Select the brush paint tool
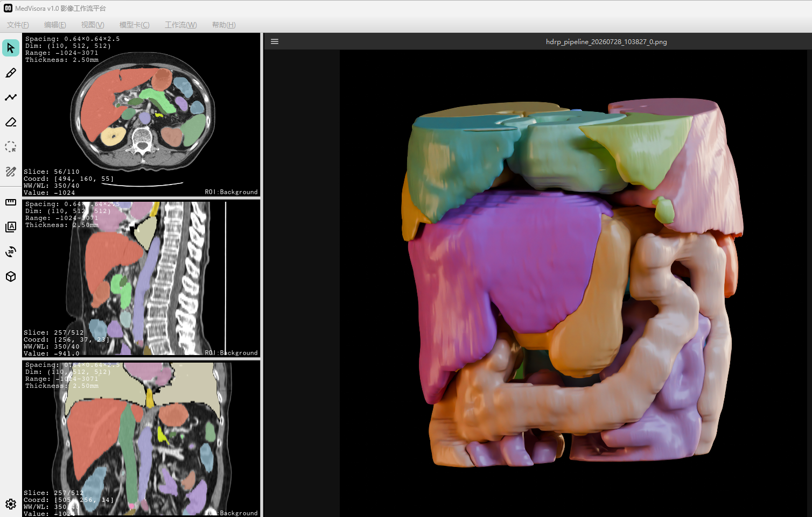This screenshot has height=517, width=812. (x=11, y=73)
